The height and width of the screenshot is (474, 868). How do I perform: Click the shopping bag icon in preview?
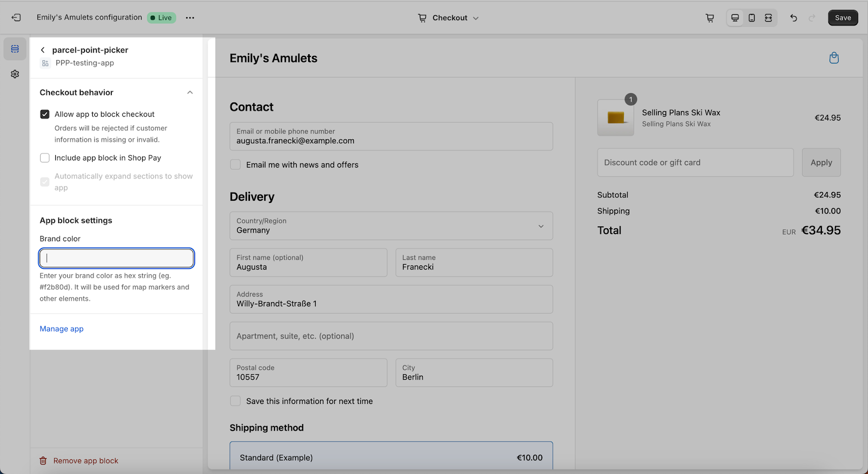(834, 58)
